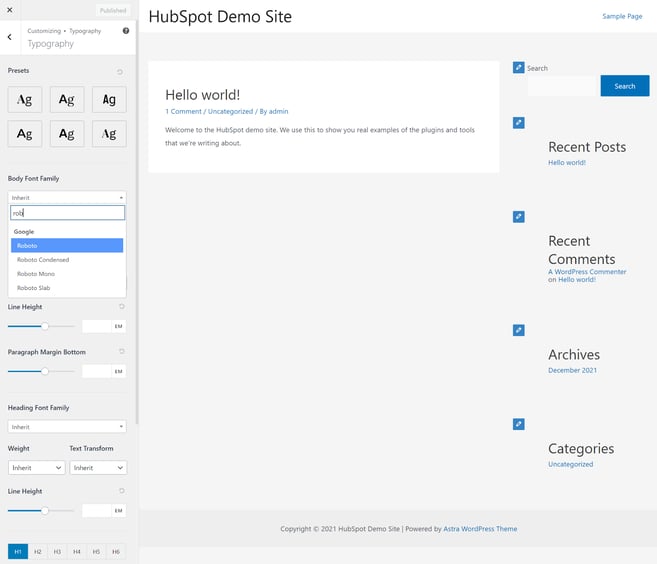
Task: Toggle the EM unit for Paragraph Margin Bottom
Action: tap(119, 371)
